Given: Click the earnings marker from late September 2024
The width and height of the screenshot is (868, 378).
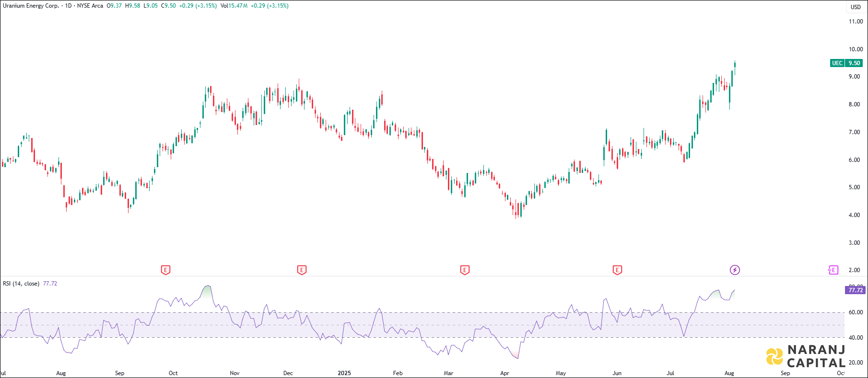Looking at the screenshot, I should (x=165, y=270).
